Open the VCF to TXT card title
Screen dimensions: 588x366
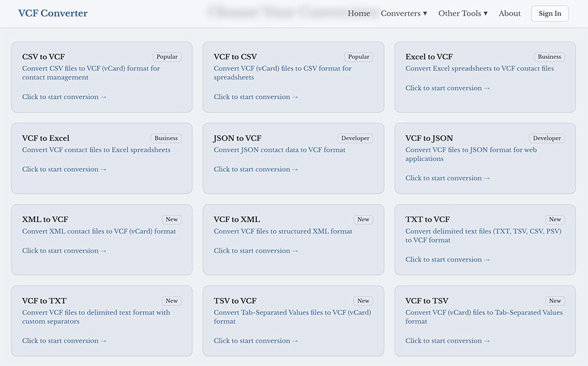point(44,301)
